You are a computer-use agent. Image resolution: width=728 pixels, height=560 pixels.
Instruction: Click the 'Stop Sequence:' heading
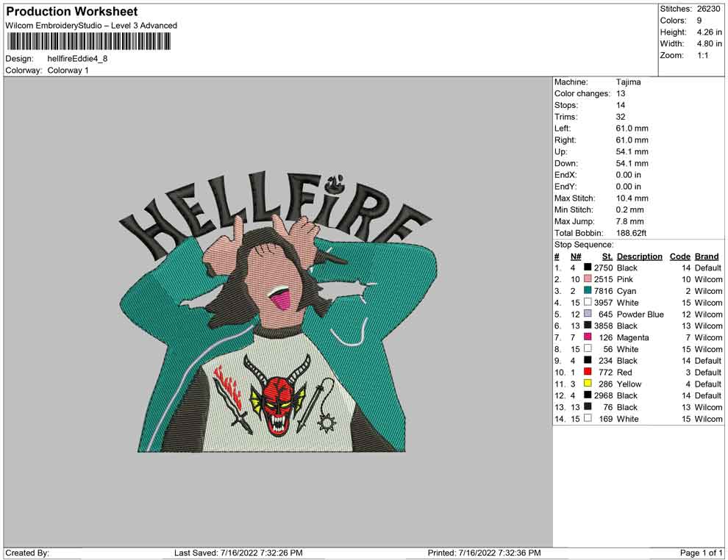[584, 245]
